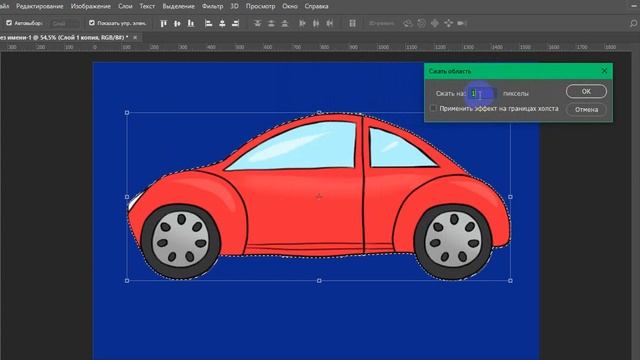Click the align left edges icon
This screenshot has width=640, height=360.
209,23
